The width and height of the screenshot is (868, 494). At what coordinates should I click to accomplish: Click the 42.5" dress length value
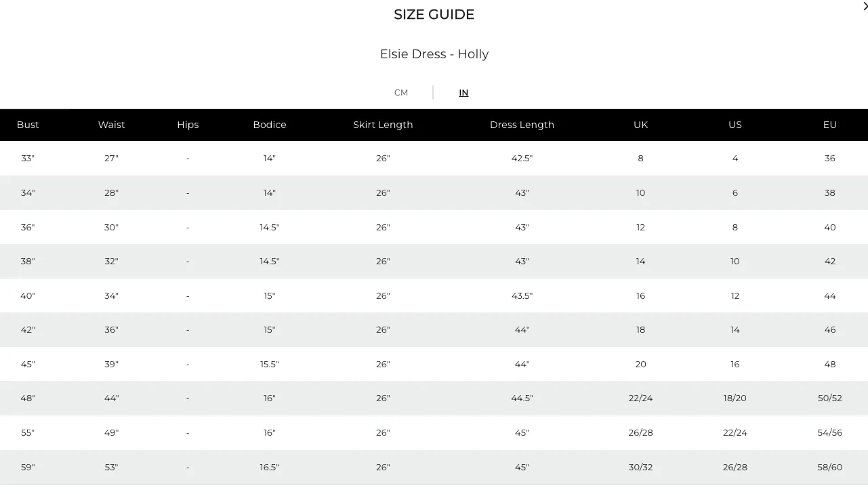coord(522,158)
